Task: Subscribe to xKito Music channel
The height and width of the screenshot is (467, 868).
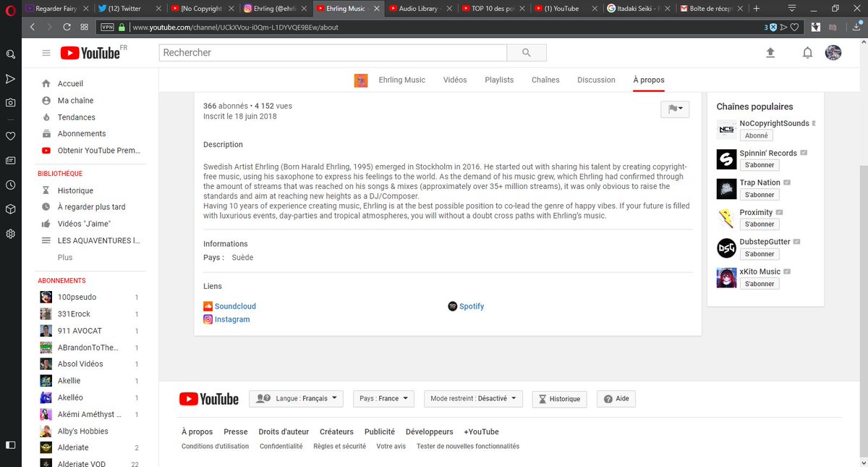Action: click(759, 284)
